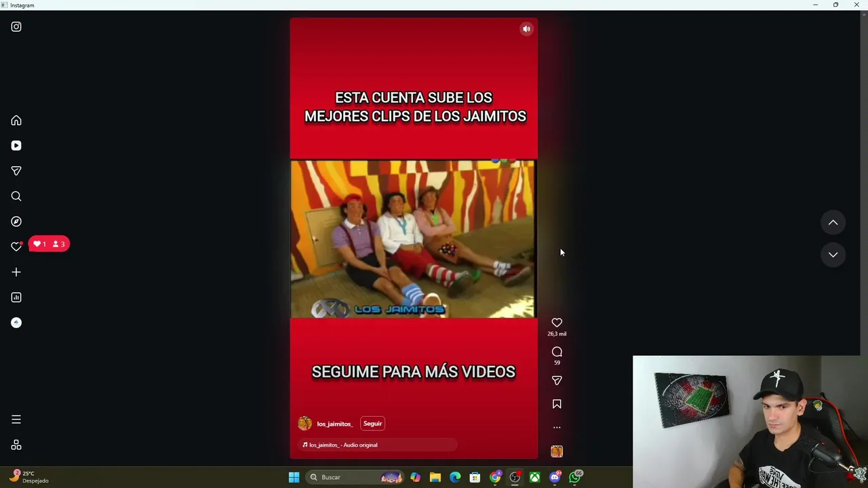Click the red notification badge with likes and follows

(x=49, y=244)
